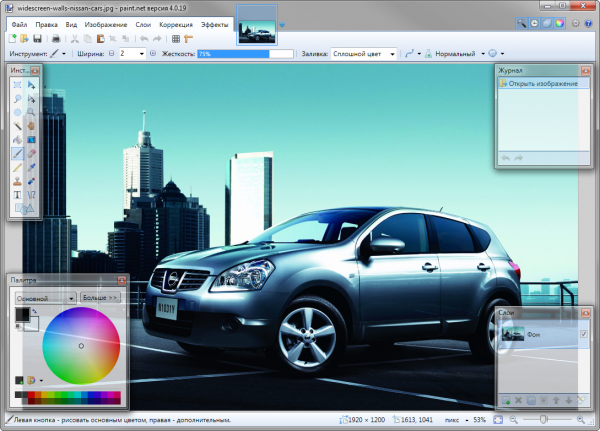Open the Основной color mode dropdown

(46, 298)
